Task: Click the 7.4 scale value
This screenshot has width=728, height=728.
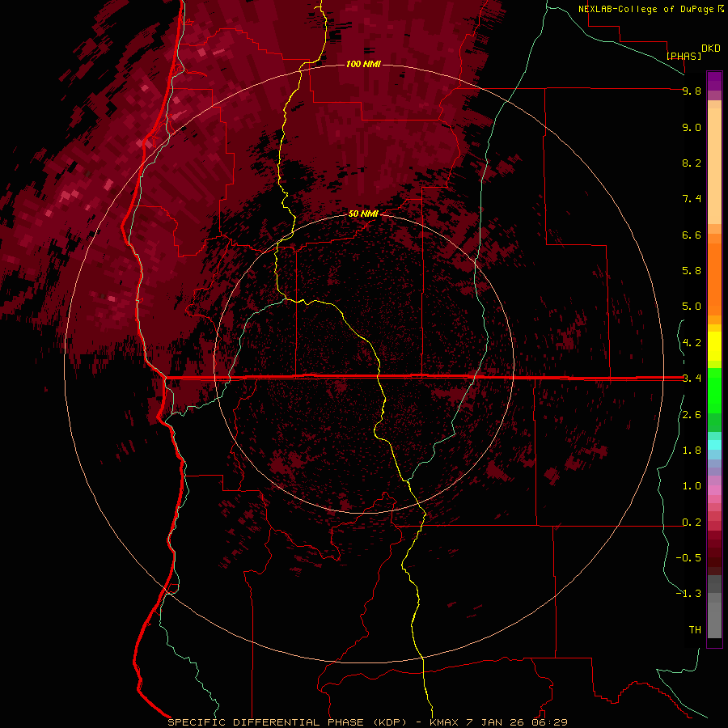Action: tap(692, 199)
